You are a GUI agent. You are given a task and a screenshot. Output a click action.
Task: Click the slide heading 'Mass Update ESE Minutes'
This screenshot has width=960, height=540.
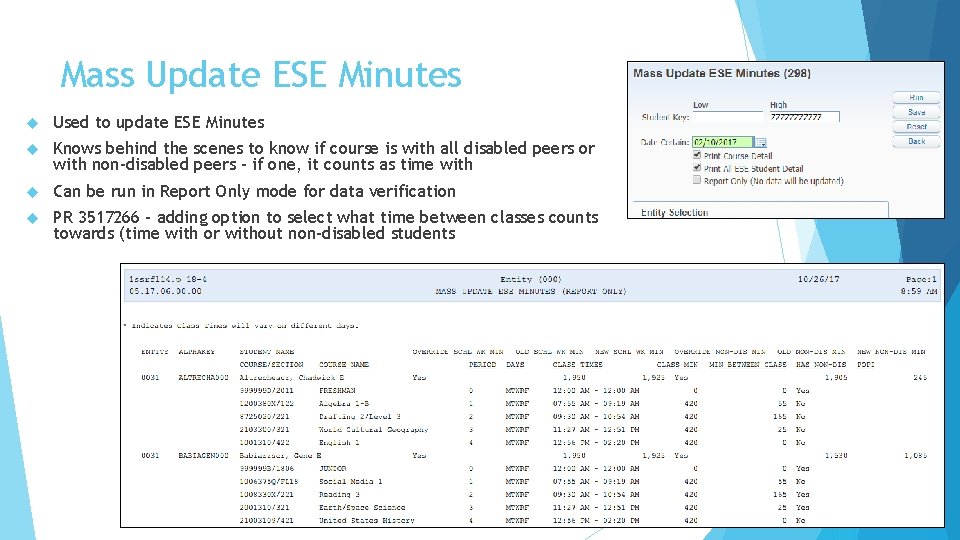pyautogui.click(x=260, y=75)
